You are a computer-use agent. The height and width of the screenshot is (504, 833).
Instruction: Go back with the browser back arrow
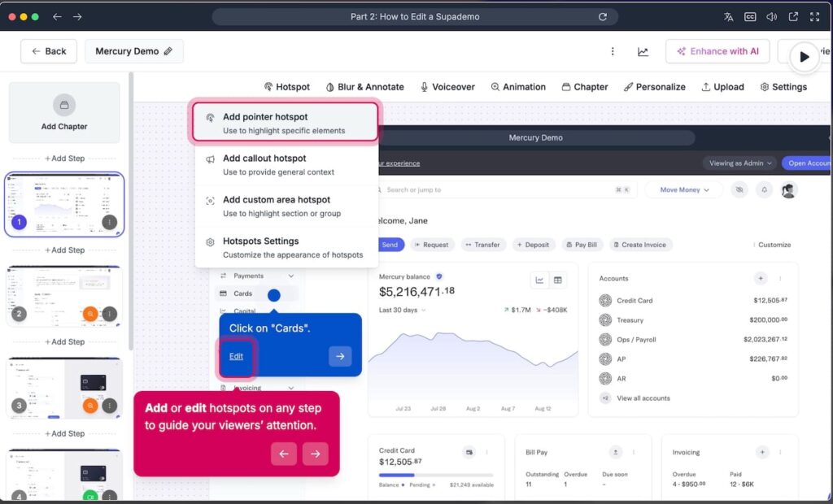[x=58, y=17]
